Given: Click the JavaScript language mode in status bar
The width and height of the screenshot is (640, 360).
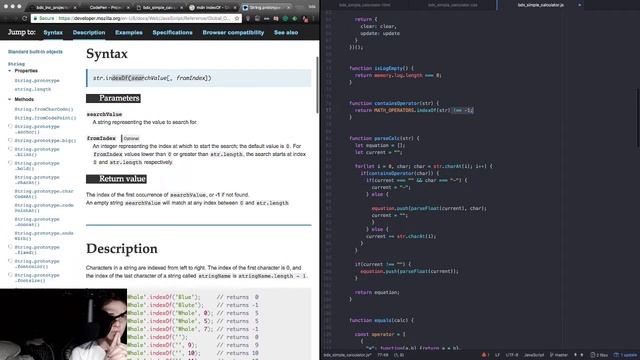Looking at the screenshot, I should [x=534, y=355].
